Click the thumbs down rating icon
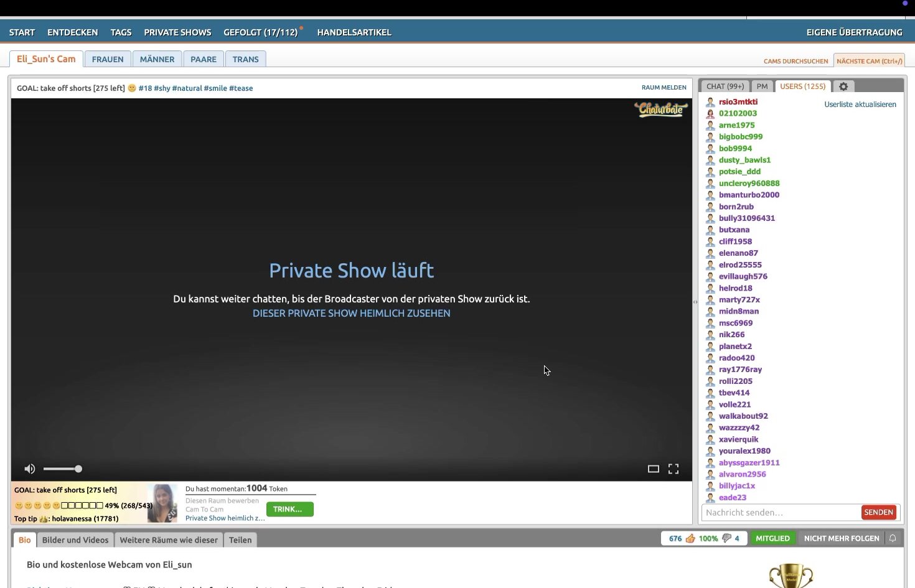Screen dimensions: 915x588 pyautogui.click(x=726, y=538)
